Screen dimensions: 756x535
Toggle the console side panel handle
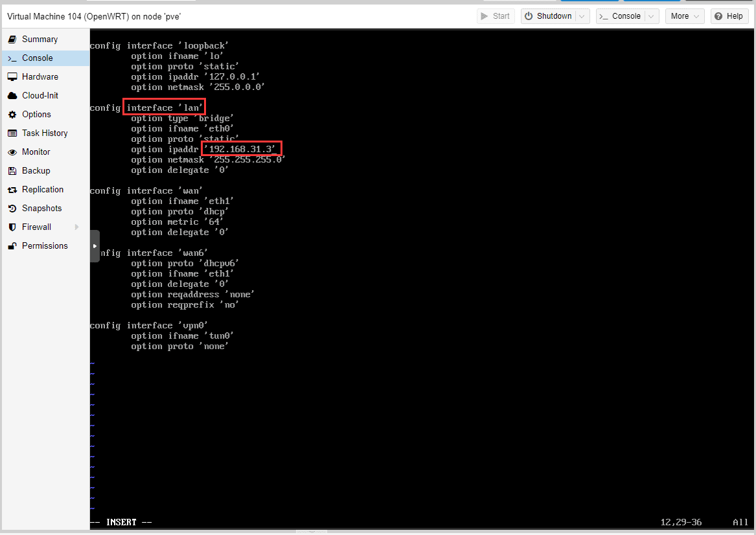pyautogui.click(x=95, y=246)
